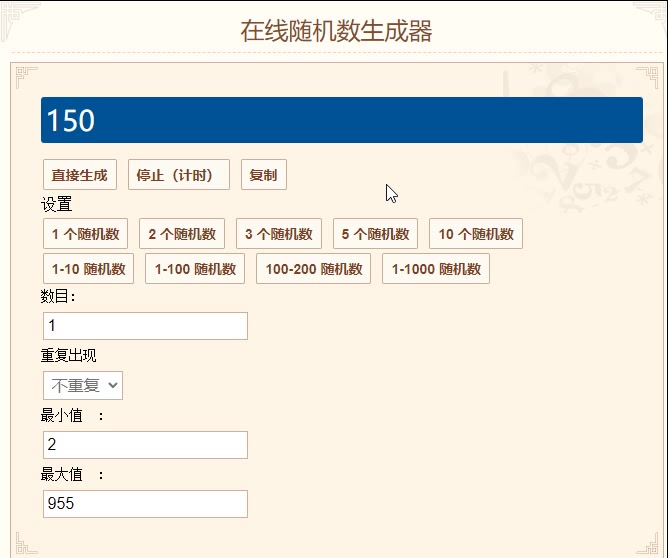The width and height of the screenshot is (668, 558).
Task: Select the 100-200 随机数 range preset
Action: click(x=313, y=269)
